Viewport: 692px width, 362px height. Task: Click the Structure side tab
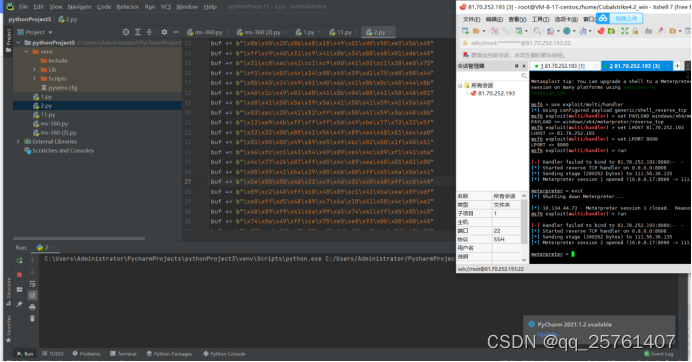point(8,291)
